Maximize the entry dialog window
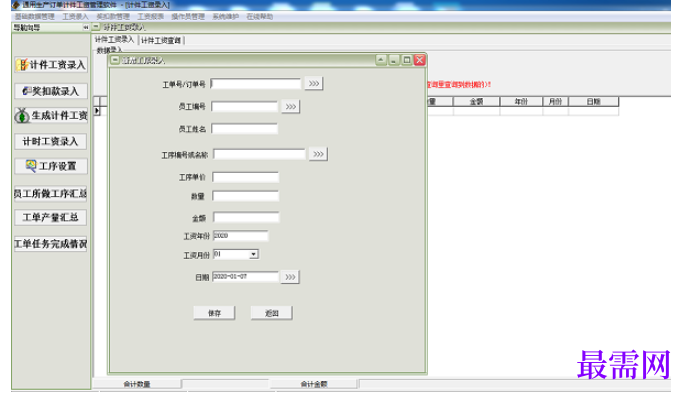The width and height of the screenshot is (689, 396). pyautogui.click(x=407, y=60)
